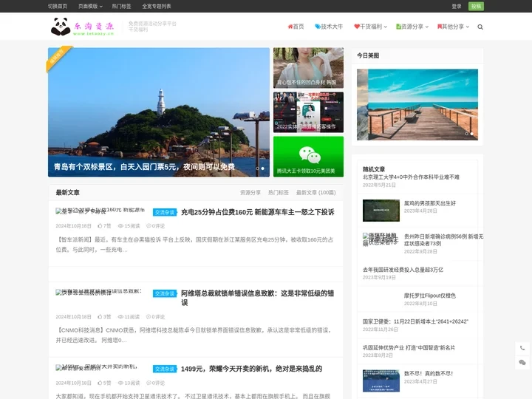Screen dimensions: 532x399
Task: Click the WeChat chat icon on right edge
Action: pos(522,362)
